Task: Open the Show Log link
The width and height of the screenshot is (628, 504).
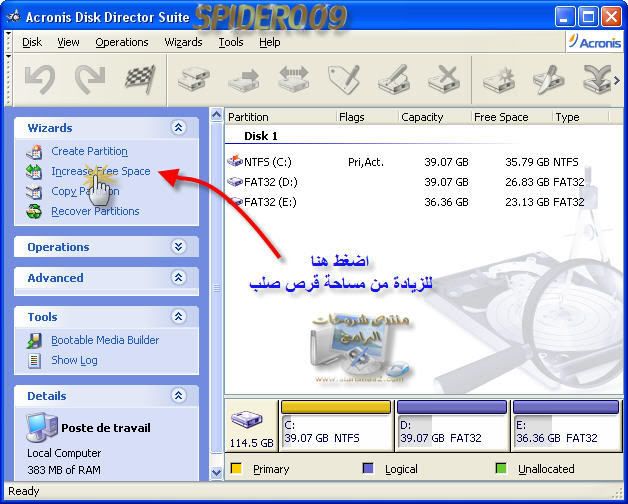Action: pyautogui.click(x=74, y=360)
